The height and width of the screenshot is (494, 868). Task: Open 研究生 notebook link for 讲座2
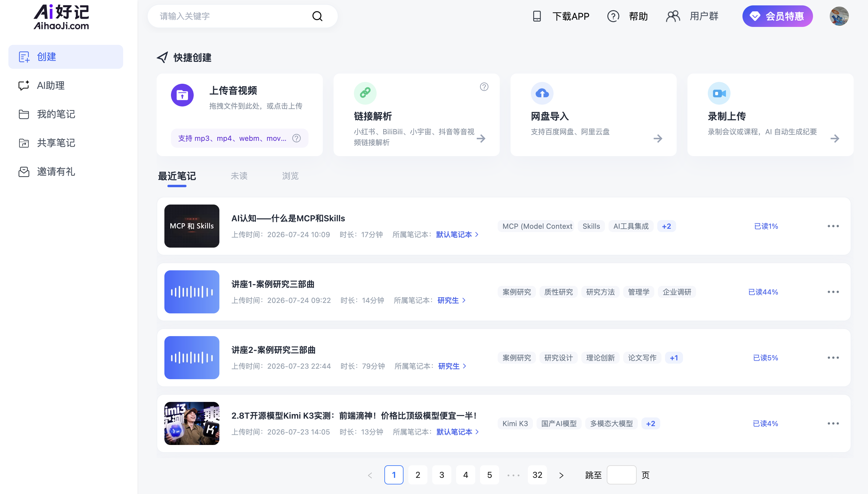(x=452, y=366)
